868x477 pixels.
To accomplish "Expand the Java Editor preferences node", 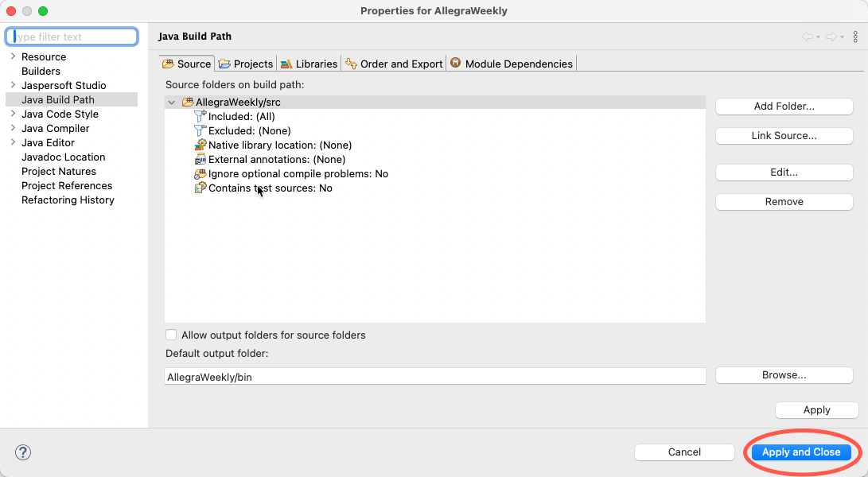I will click(x=13, y=142).
